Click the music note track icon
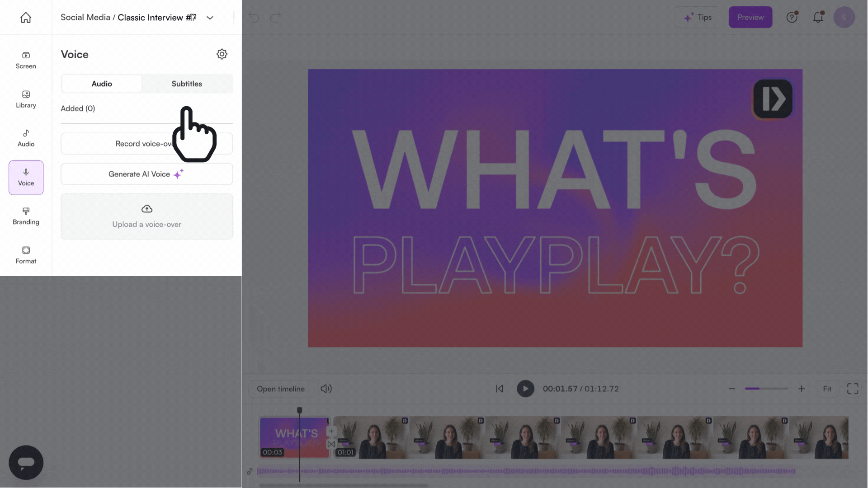Viewport: 868px width, 488px height. 250,471
